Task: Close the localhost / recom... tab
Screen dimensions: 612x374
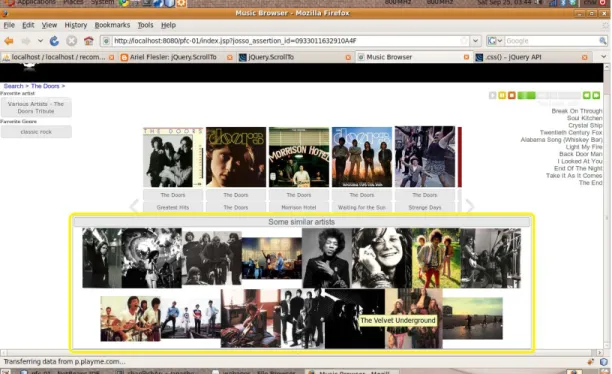Action: pos(112,57)
